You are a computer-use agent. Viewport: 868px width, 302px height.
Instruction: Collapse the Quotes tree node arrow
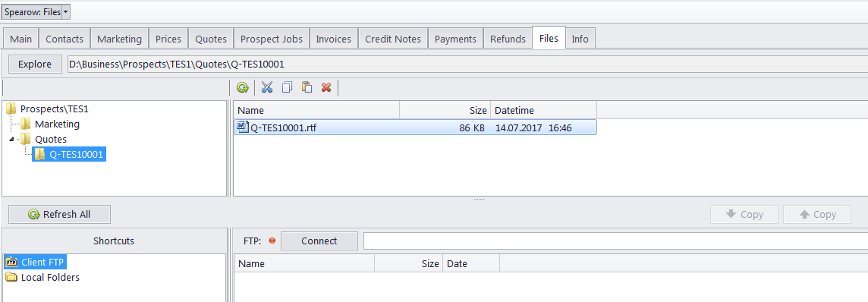(x=12, y=140)
